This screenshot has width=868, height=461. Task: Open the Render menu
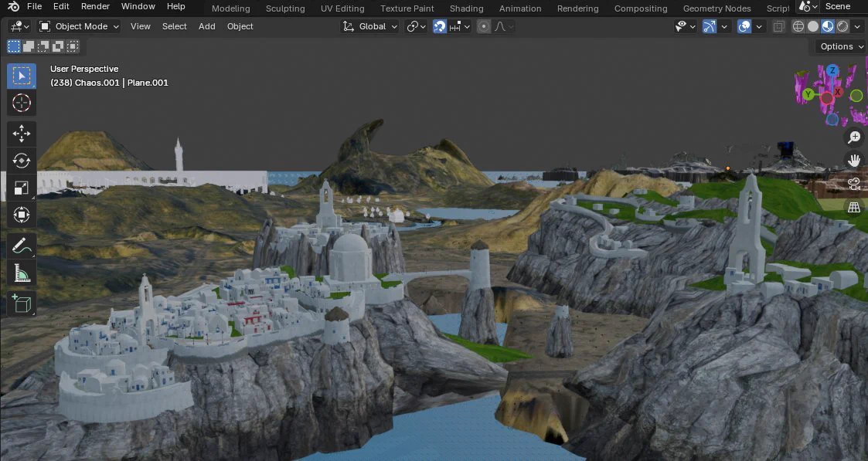click(x=95, y=7)
